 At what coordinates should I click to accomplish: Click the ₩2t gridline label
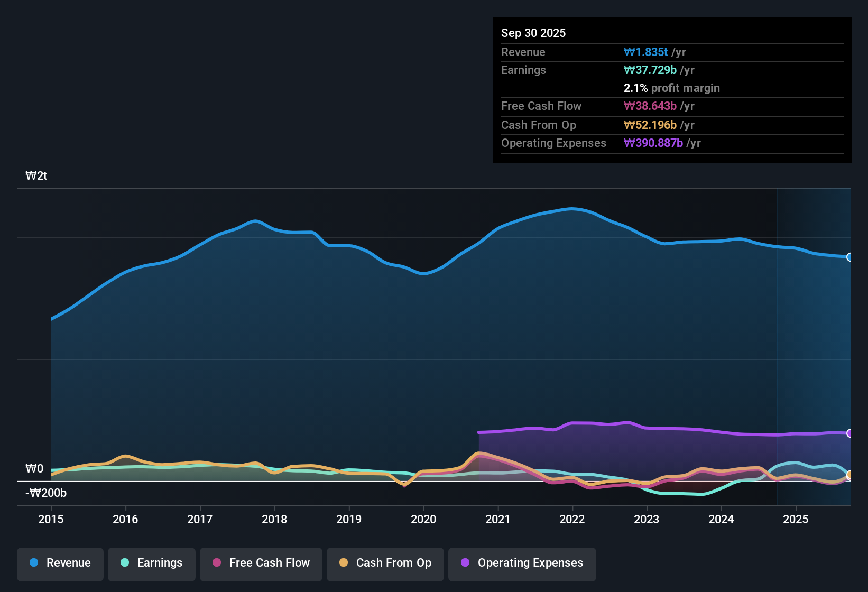(36, 175)
